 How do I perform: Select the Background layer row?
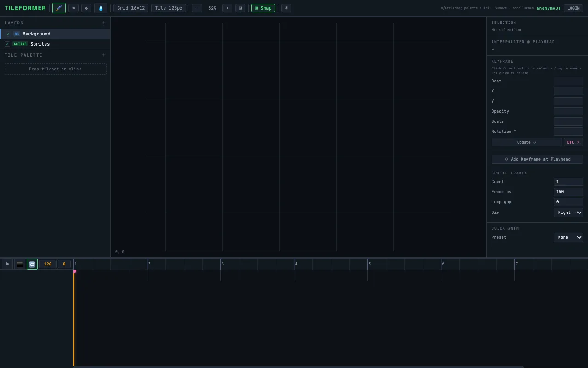pos(55,34)
